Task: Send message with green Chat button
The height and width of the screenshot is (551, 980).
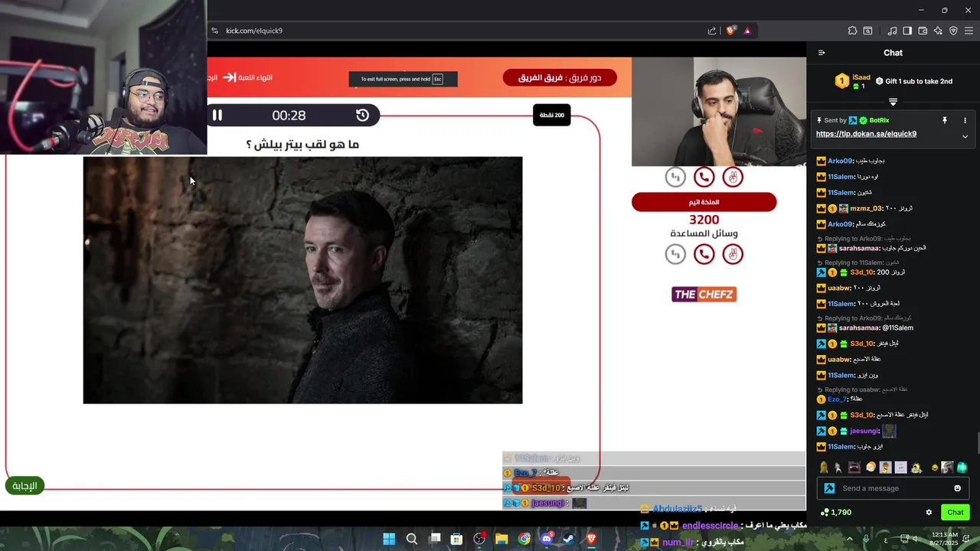Action: 955,513
